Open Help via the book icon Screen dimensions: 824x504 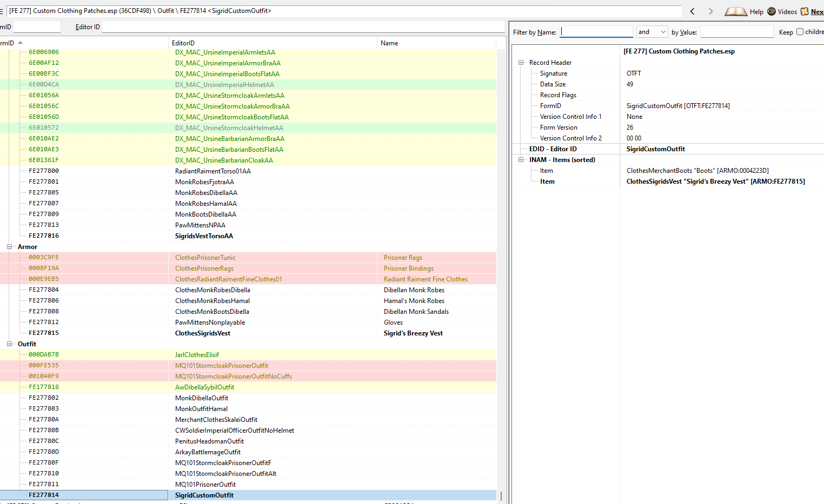pyautogui.click(x=744, y=11)
